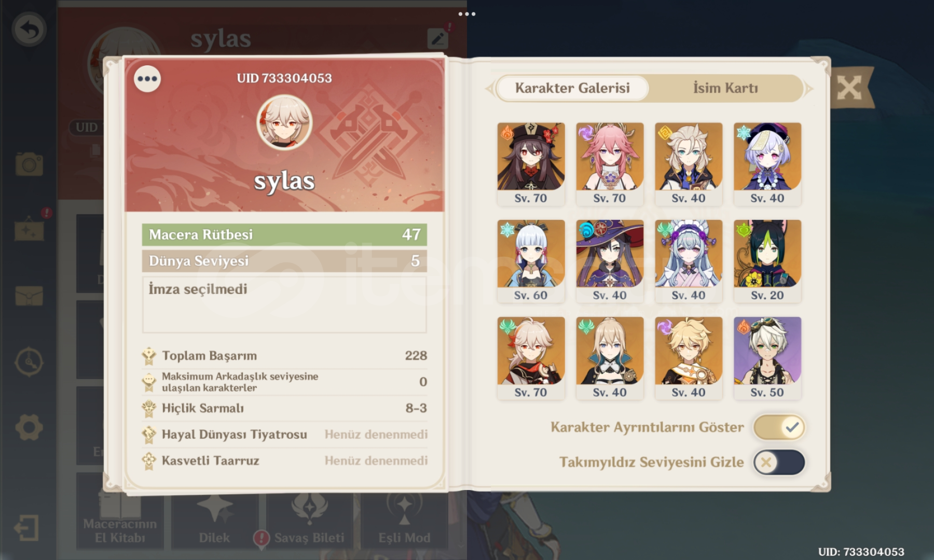Select Hu Tao character thumbnail Sv. 70
The image size is (934, 560).
click(x=531, y=164)
